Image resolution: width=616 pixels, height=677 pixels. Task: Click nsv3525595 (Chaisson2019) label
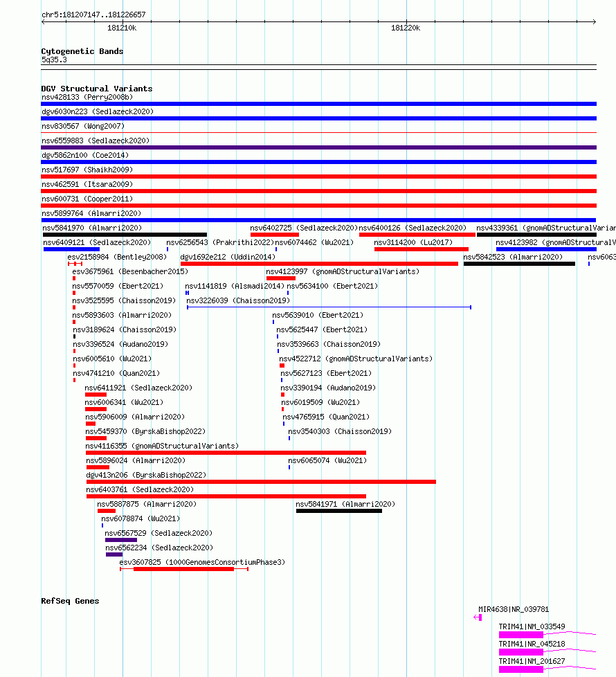125,300
